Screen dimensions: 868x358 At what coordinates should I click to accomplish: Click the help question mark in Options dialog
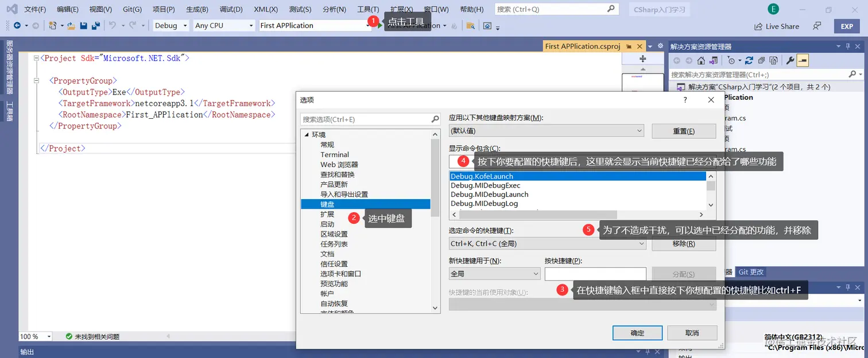coord(685,100)
